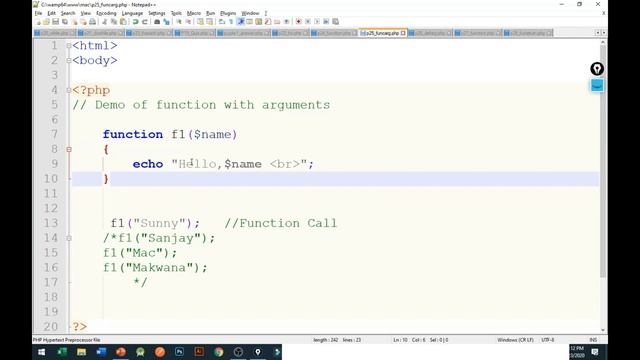Click the Paste toolbar icon
The height and width of the screenshot is (360, 640).
click(x=124, y=22)
